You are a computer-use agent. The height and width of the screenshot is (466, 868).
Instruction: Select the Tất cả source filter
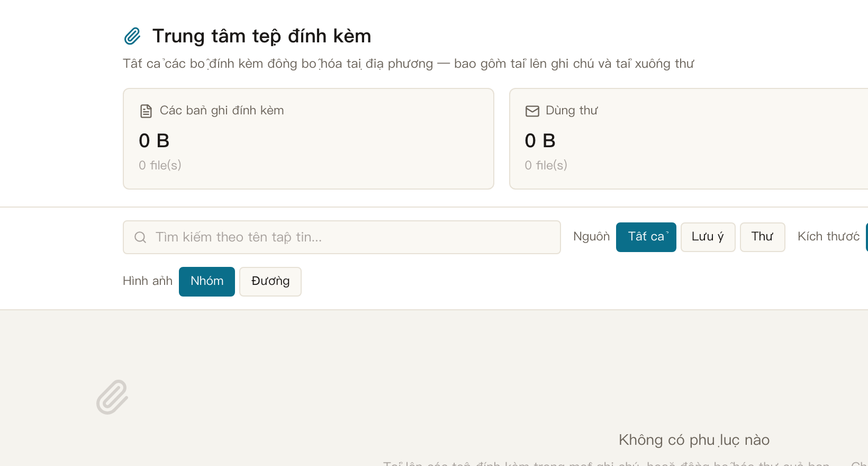click(x=646, y=237)
